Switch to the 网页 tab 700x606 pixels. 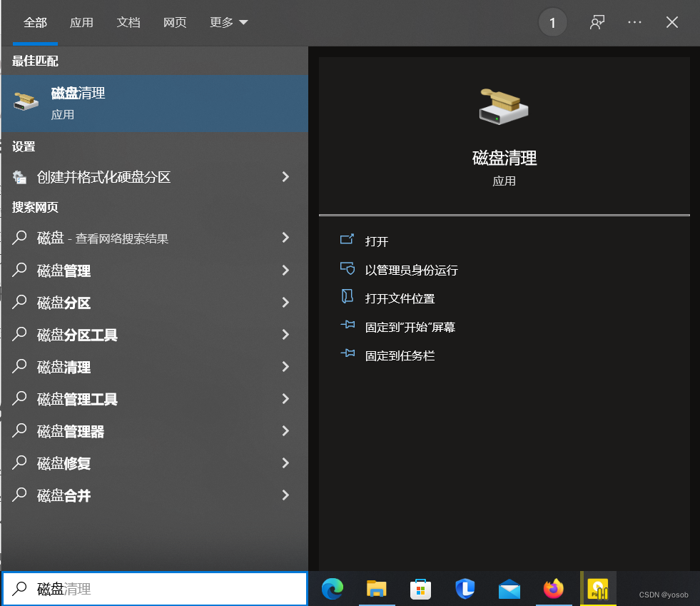coord(175,22)
